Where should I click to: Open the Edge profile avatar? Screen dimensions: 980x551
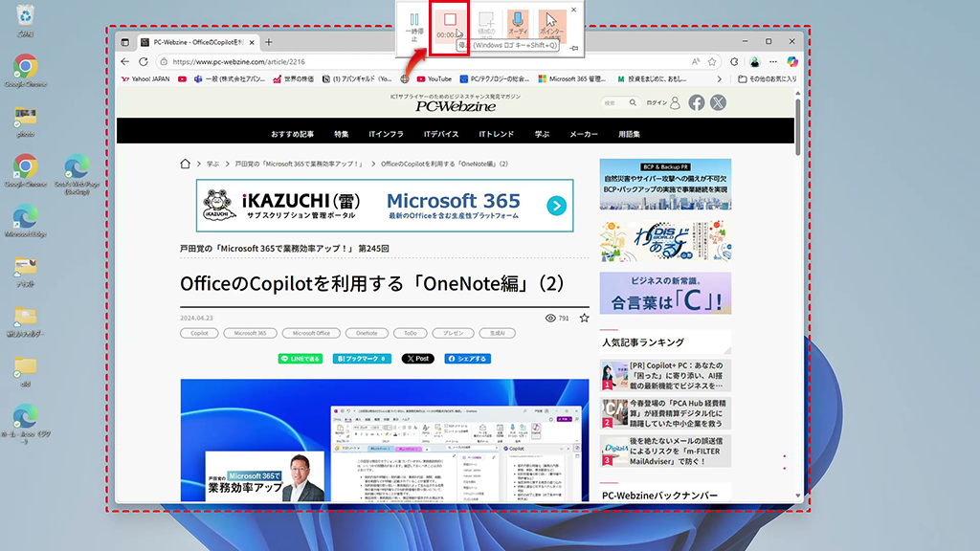[x=755, y=62]
